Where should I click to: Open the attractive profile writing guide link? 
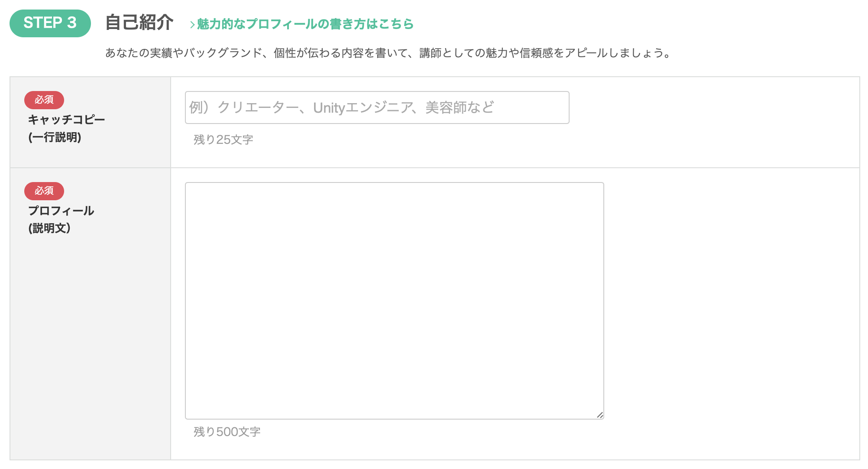click(305, 24)
